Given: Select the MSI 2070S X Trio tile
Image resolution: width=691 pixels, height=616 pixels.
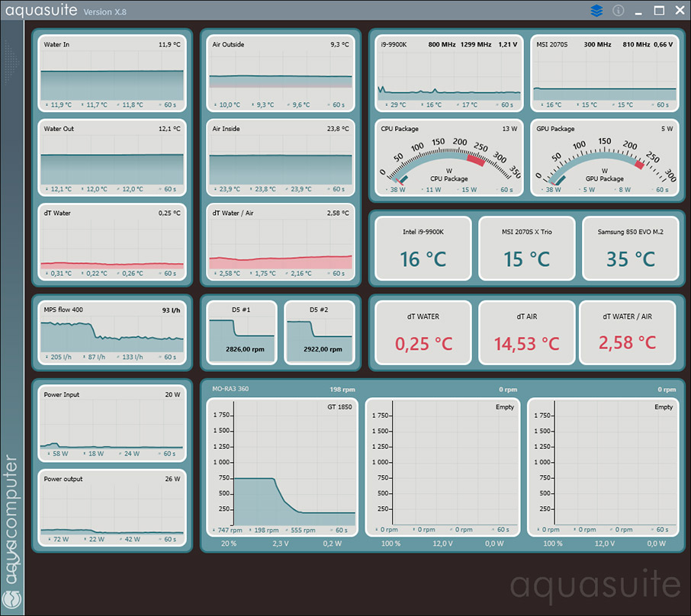Looking at the screenshot, I should [x=526, y=248].
